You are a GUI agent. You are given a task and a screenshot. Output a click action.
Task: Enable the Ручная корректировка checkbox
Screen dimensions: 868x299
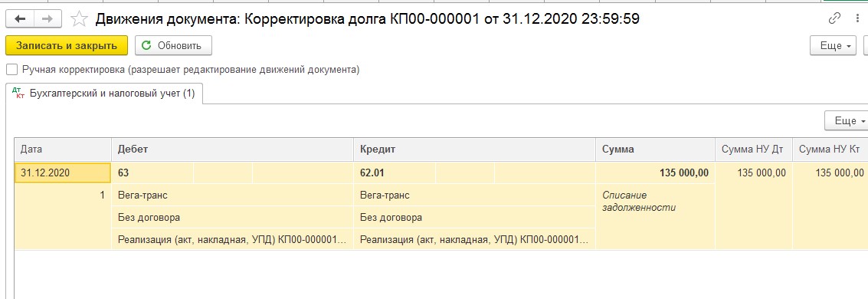coord(11,70)
